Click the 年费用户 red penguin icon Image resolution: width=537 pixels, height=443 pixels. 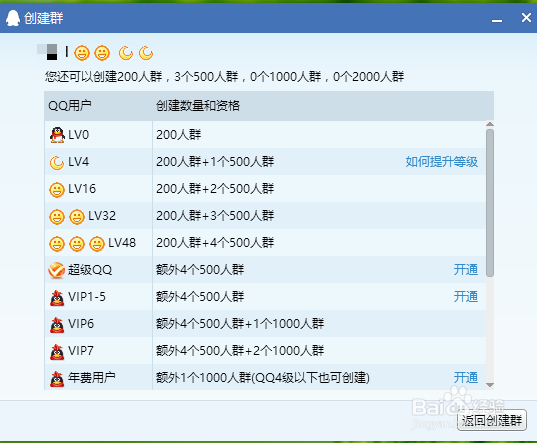click(x=57, y=379)
